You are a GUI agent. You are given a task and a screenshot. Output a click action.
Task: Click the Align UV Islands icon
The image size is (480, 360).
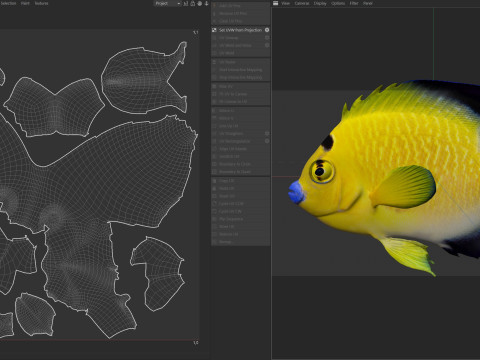214,149
